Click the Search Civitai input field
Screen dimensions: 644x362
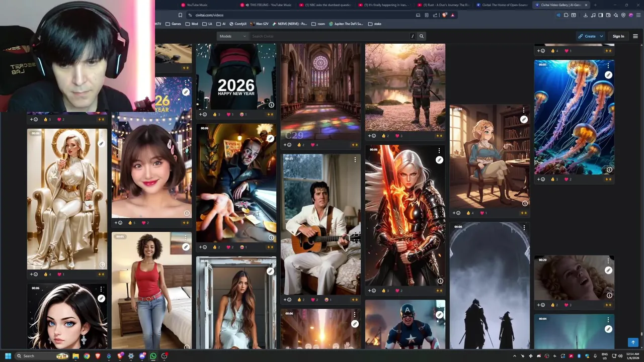point(330,36)
